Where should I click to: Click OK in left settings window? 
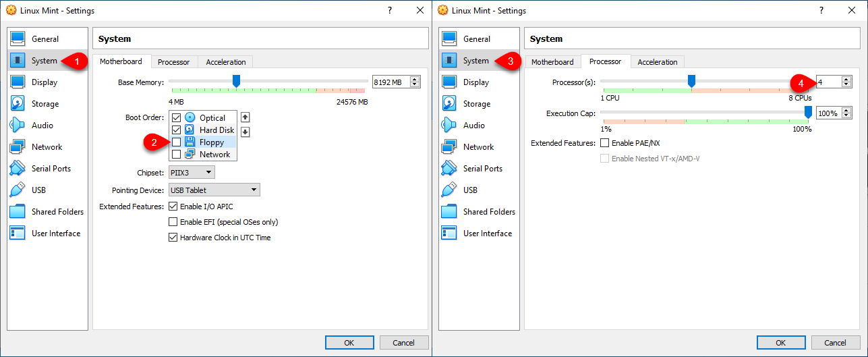pos(349,343)
